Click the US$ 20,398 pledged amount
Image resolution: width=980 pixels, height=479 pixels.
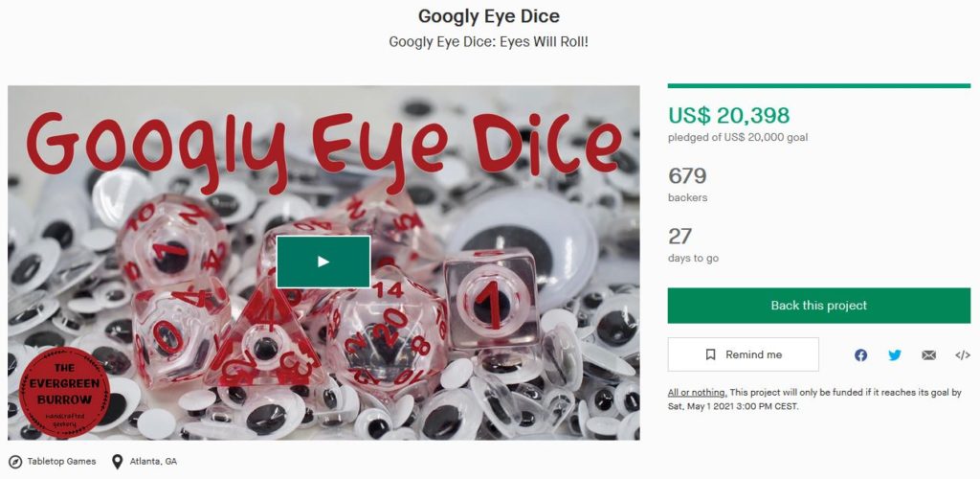(x=728, y=115)
